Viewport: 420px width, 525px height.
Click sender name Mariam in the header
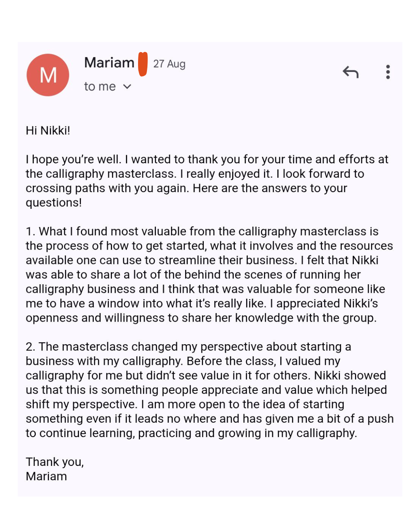[109, 63]
